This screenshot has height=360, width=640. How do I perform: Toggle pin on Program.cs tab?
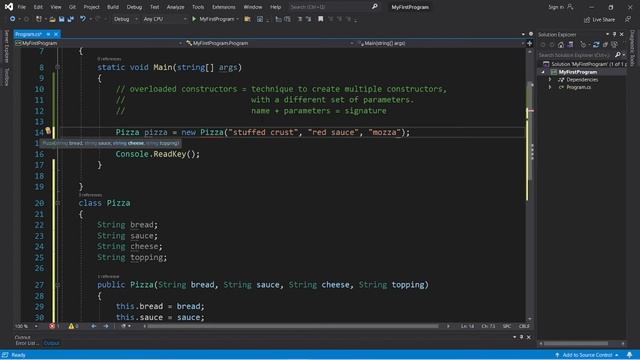pyautogui.click(x=48, y=34)
